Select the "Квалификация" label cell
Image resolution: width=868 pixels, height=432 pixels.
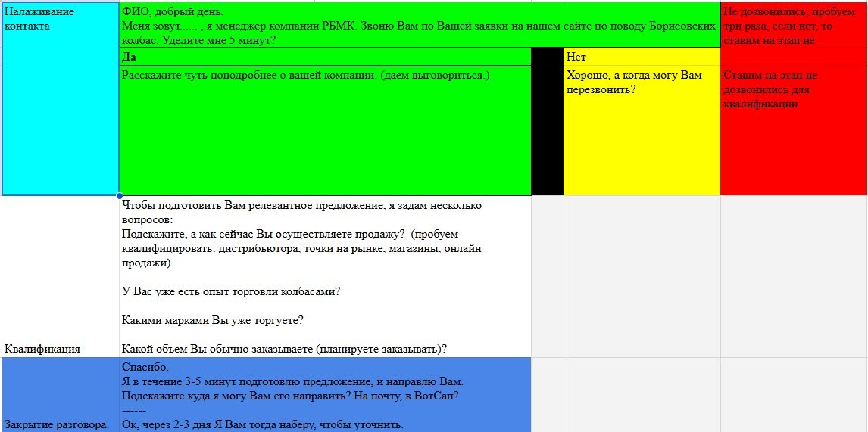tap(61, 276)
